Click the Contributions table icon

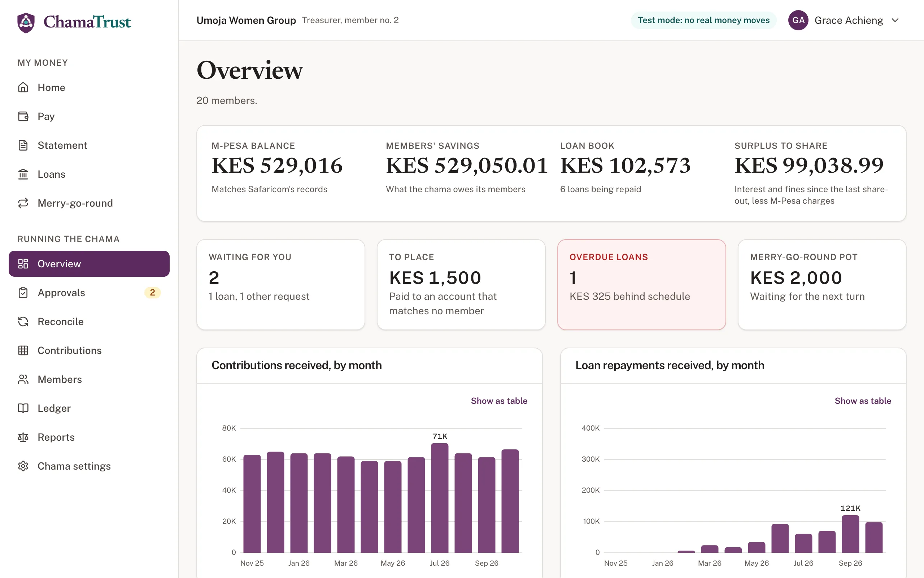point(23,350)
